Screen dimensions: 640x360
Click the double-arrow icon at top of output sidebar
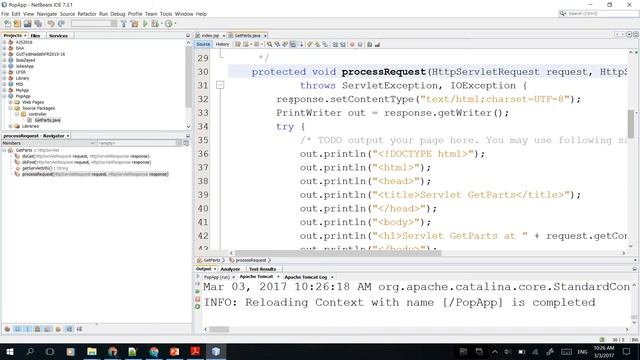[198, 284]
